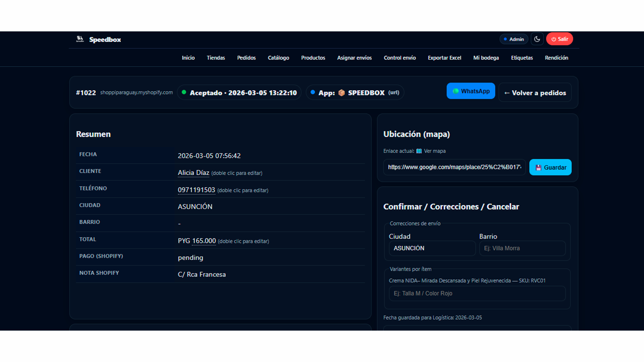Image resolution: width=644 pixels, height=362 pixels.
Task: Select Productos in navigation
Action: point(313,58)
